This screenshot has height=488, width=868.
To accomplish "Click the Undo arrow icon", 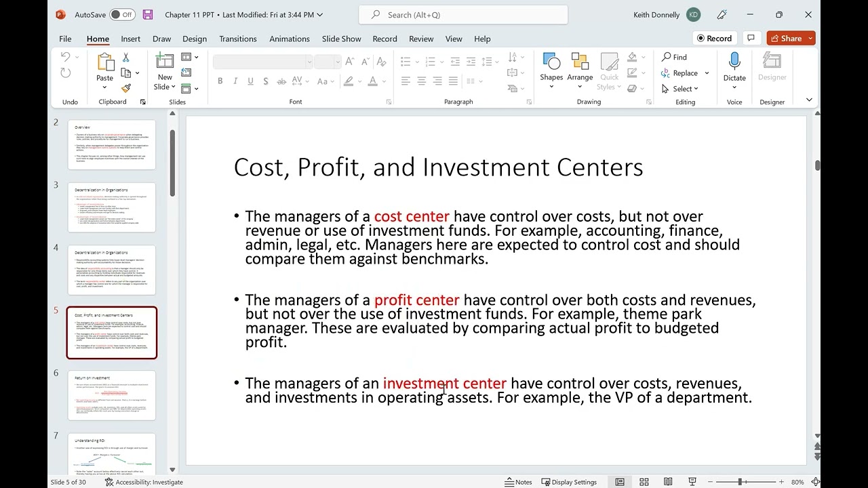I will point(65,57).
